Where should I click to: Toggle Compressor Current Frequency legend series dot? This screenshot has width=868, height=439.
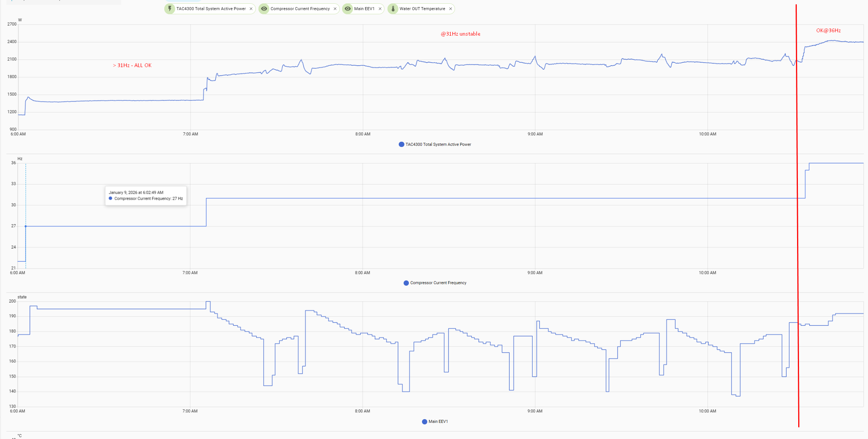(x=406, y=283)
